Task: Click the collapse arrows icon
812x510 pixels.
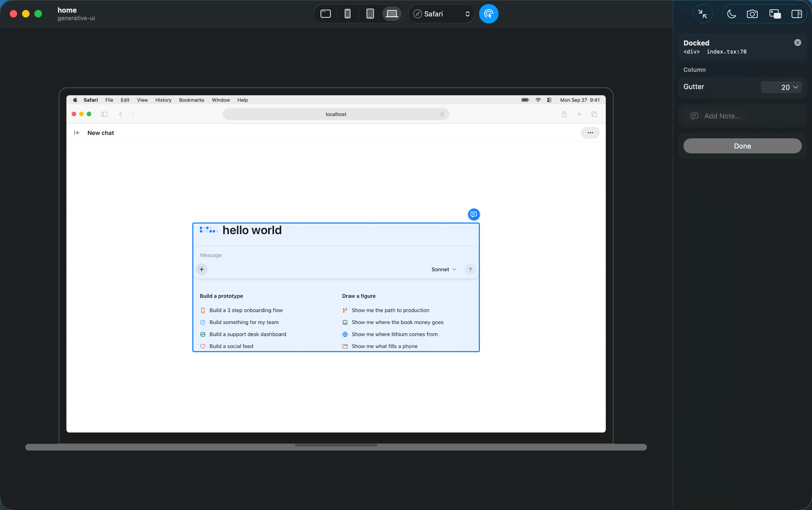Action: (703, 14)
